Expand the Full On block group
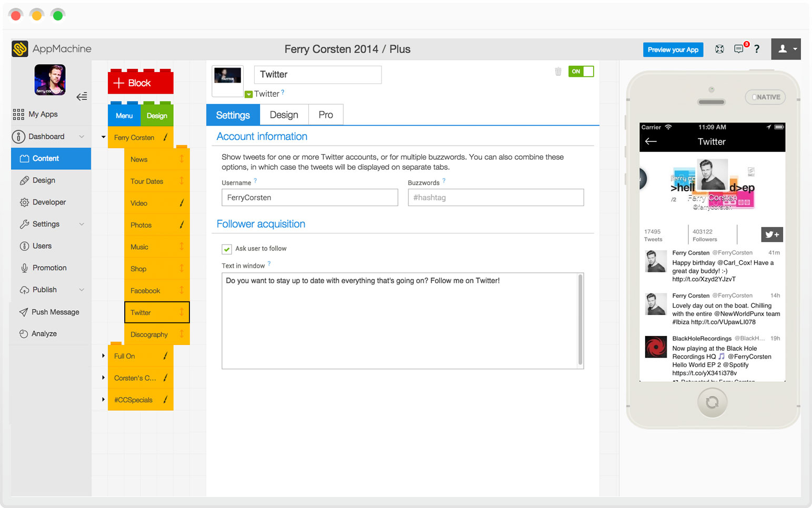The height and width of the screenshot is (508, 812). coord(102,355)
